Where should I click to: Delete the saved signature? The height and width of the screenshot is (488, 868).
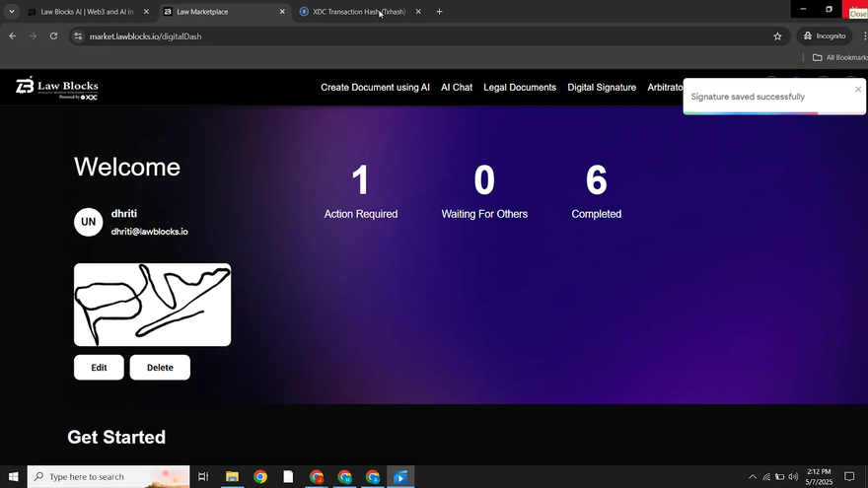[x=160, y=368]
